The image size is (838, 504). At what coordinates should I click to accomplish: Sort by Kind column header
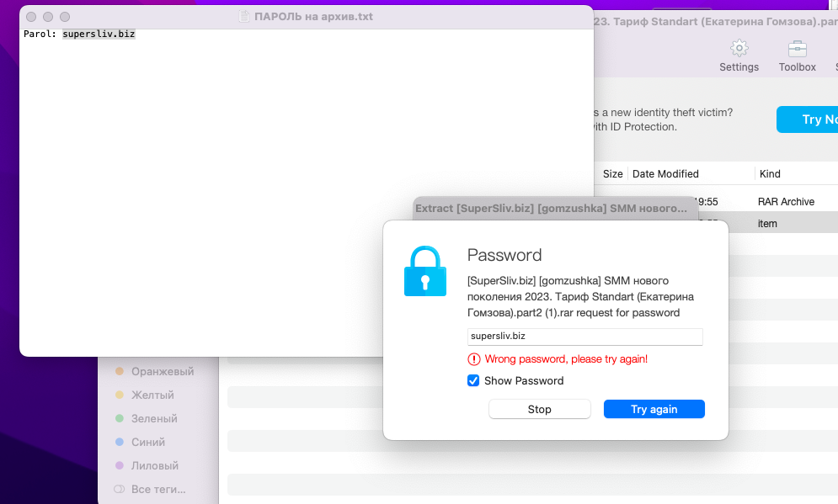(770, 174)
